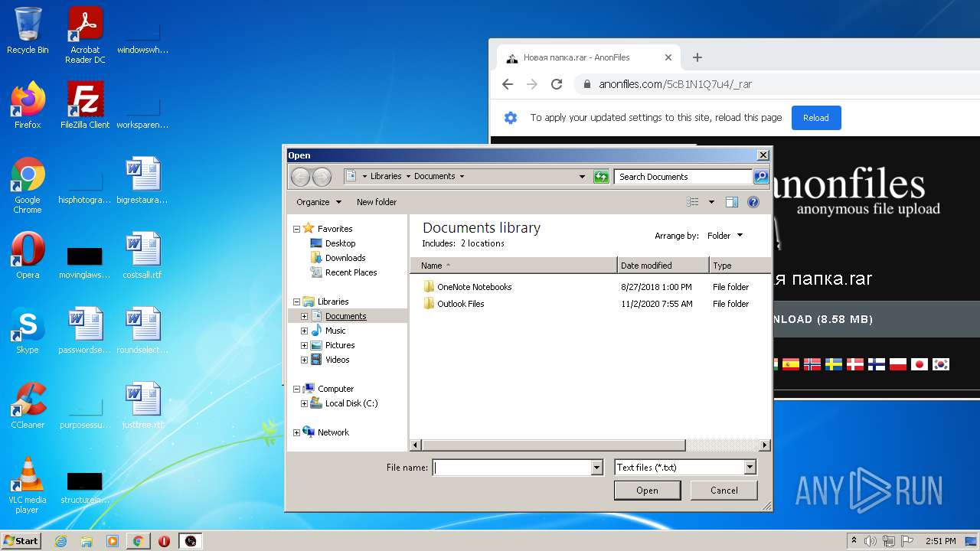Click New folder in dialog toolbar
Viewport: 980px width, 551px height.
tap(377, 202)
